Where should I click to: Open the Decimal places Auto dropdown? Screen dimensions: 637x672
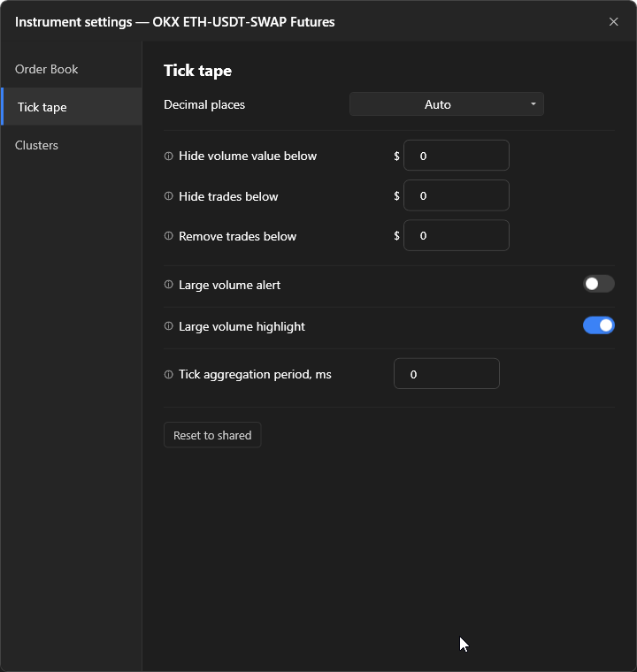(447, 104)
